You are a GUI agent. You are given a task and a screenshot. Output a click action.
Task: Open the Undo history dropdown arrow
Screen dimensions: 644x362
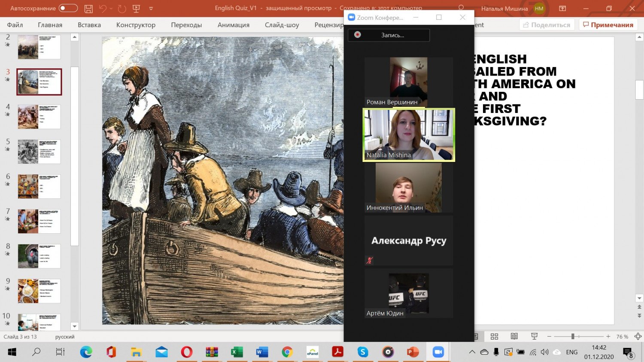111,8
